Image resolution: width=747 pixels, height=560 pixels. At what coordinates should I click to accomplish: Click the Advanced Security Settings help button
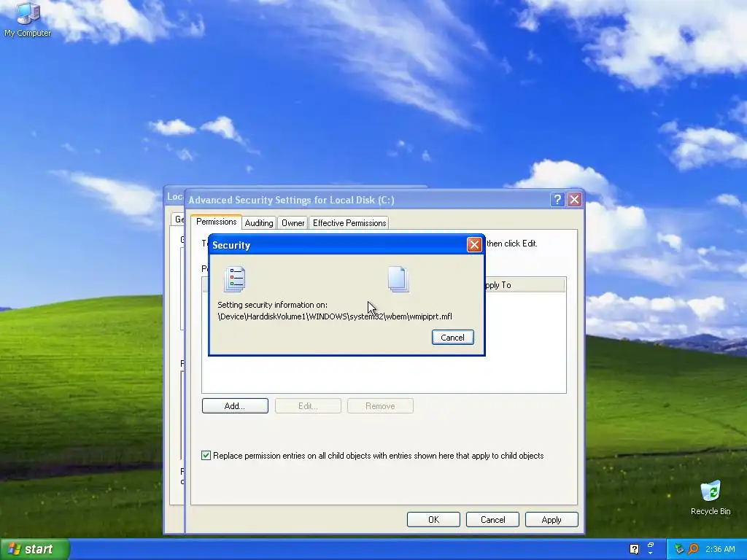(x=557, y=200)
